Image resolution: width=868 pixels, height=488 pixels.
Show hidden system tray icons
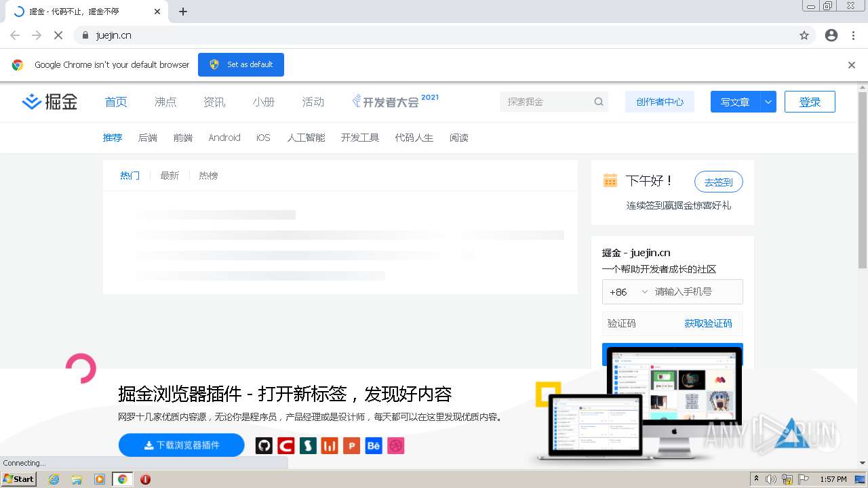[756, 479]
